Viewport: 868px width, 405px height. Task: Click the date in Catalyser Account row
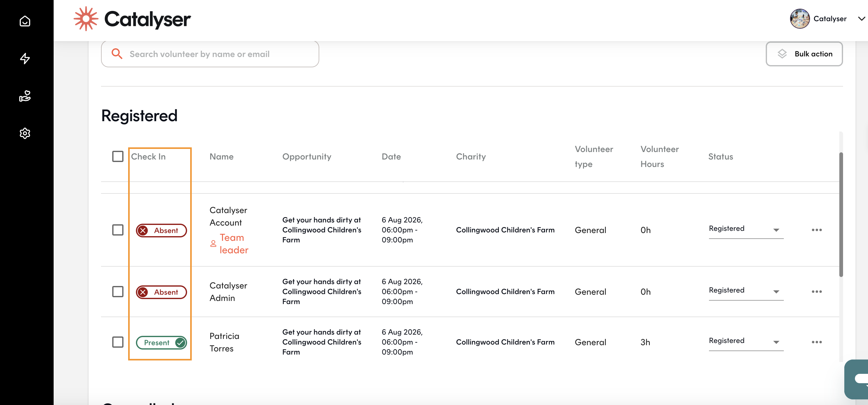(x=402, y=230)
